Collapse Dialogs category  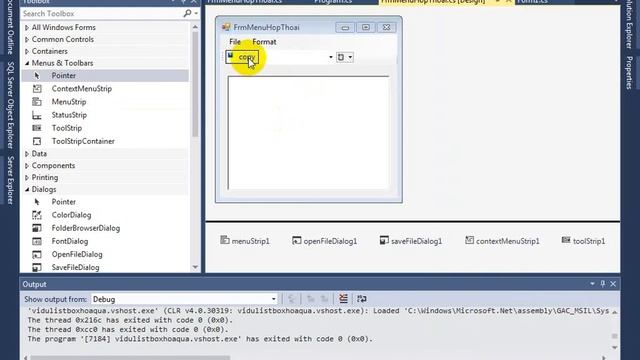pyautogui.click(x=27, y=189)
